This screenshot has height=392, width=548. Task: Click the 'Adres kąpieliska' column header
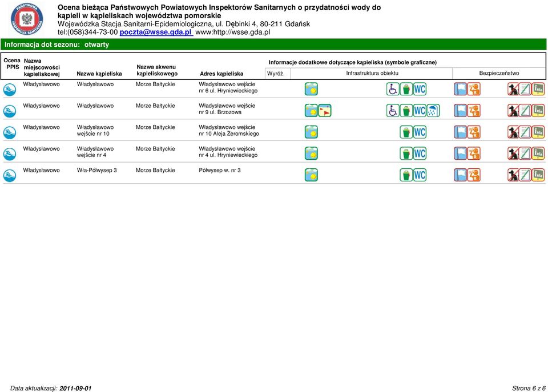point(221,74)
